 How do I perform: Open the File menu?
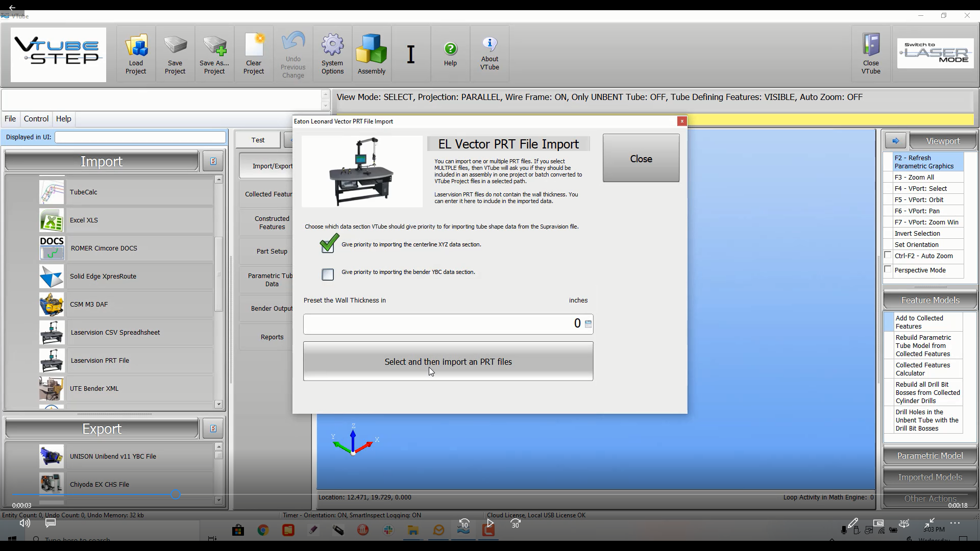tap(10, 118)
